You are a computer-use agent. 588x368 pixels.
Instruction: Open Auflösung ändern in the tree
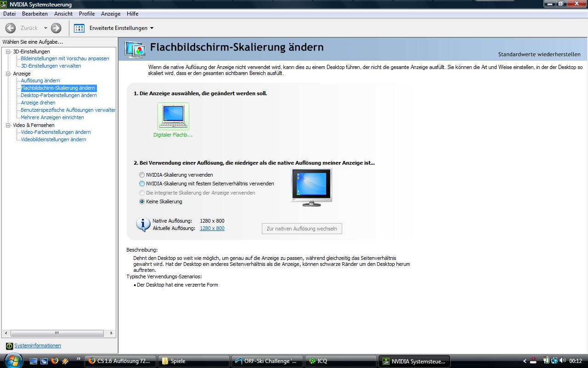[x=40, y=80]
